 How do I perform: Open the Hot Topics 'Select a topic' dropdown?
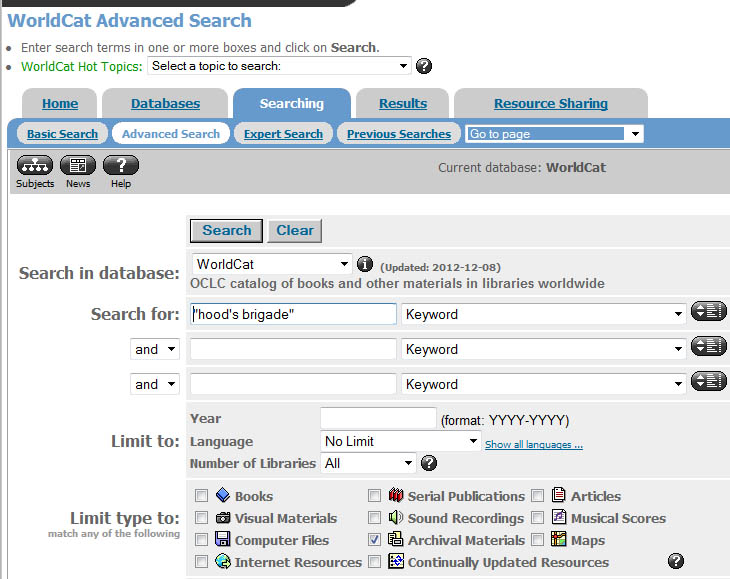click(279, 66)
